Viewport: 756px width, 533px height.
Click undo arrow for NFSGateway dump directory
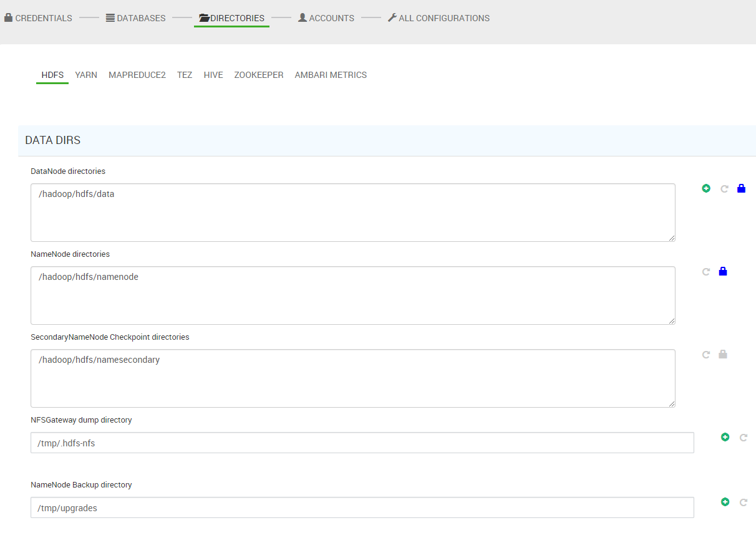pyautogui.click(x=744, y=438)
